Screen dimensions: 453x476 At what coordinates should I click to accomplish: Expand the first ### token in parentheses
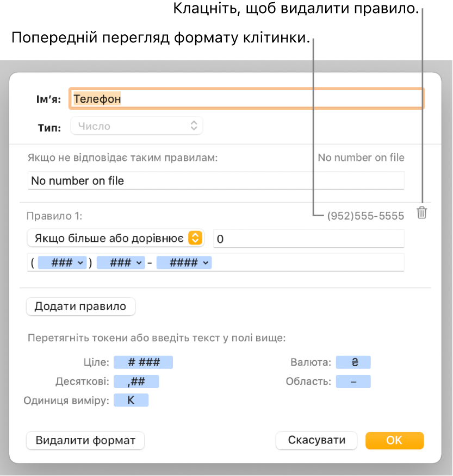(x=63, y=262)
